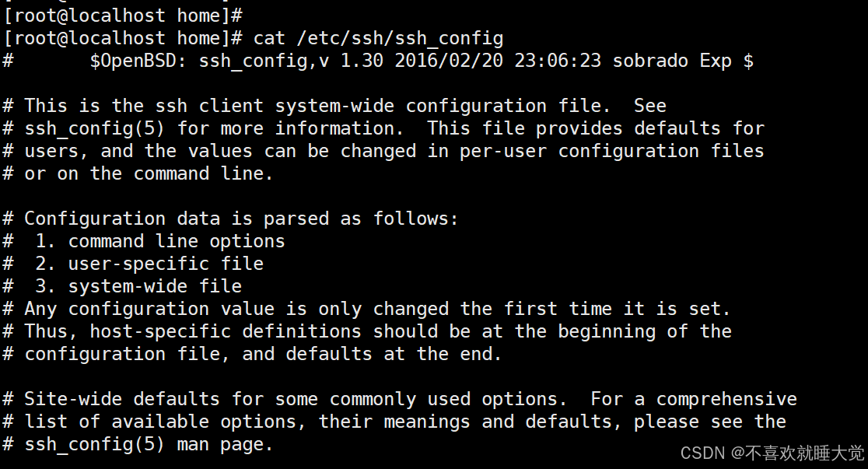Click 'Any configuration value' comment line
Image resolution: width=868 pixels, height=469 pixels.
[366, 309]
